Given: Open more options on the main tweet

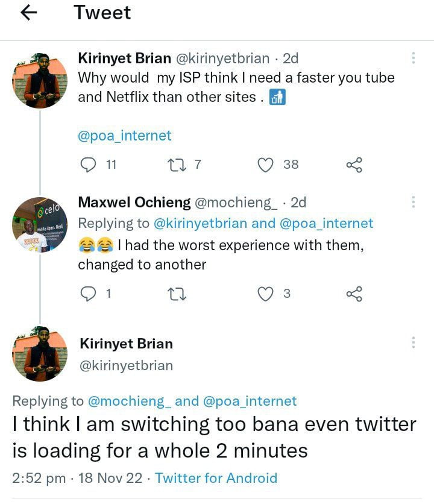Looking at the screenshot, I should (414, 342).
